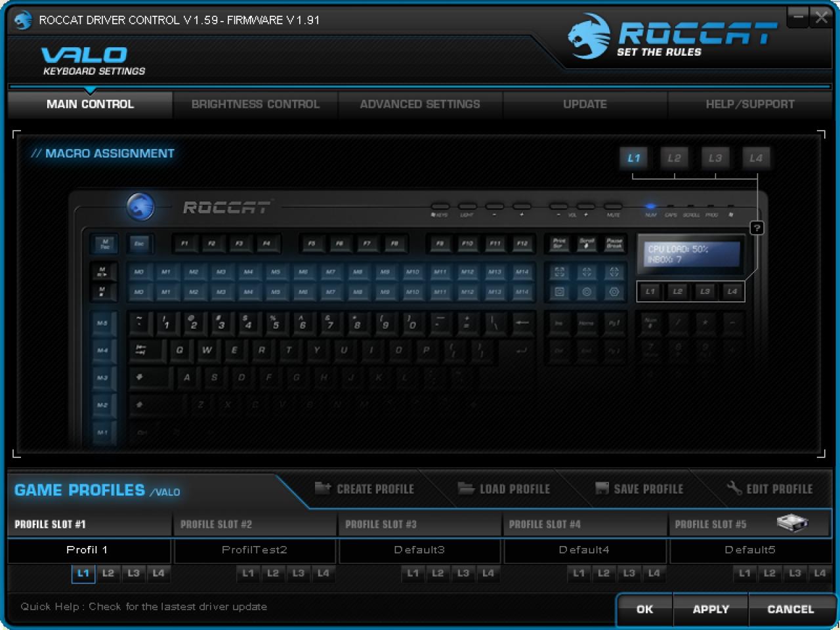The image size is (840, 630).
Task: Activate the L3 layer in macro assignment
Action: 715,158
